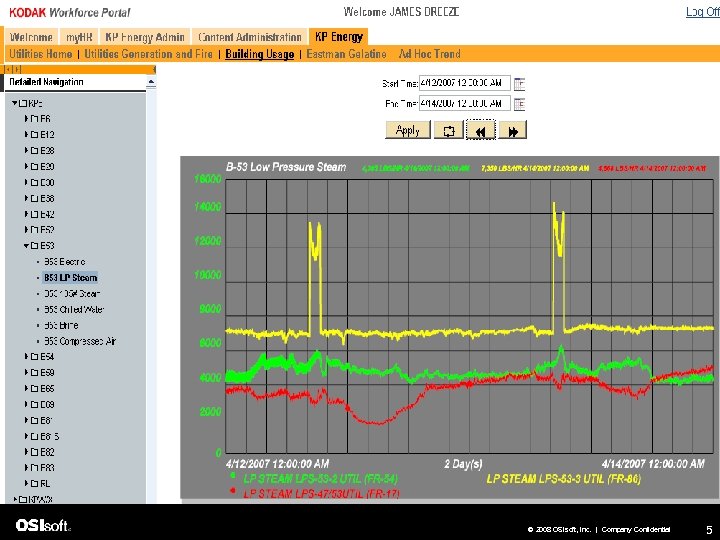The height and width of the screenshot is (540, 720).
Task: Click the B12 folder icon
Action: pos(34,135)
